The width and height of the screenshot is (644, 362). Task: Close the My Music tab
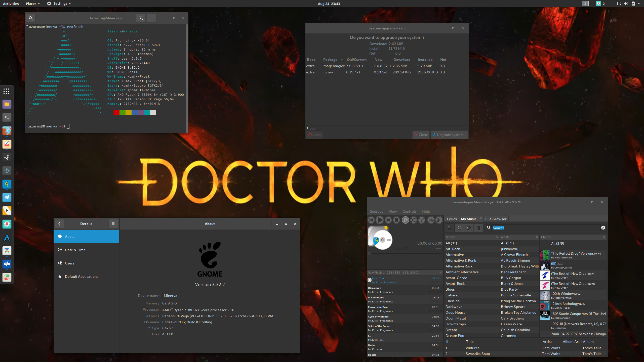pyautogui.click(x=480, y=218)
